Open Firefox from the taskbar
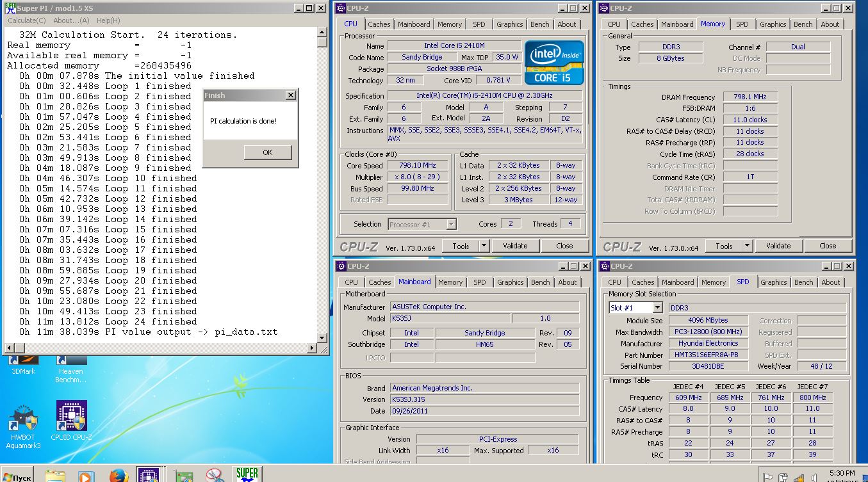The width and height of the screenshot is (868, 482). tap(119, 476)
